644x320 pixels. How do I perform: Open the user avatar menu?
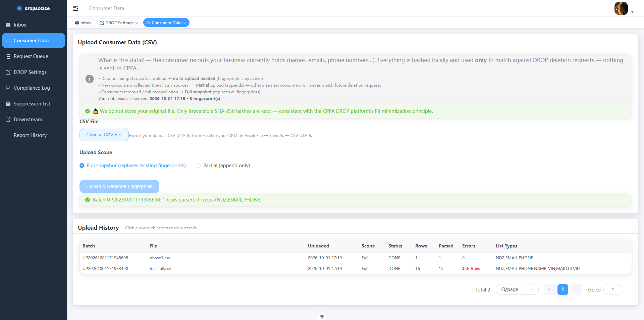click(x=621, y=8)
